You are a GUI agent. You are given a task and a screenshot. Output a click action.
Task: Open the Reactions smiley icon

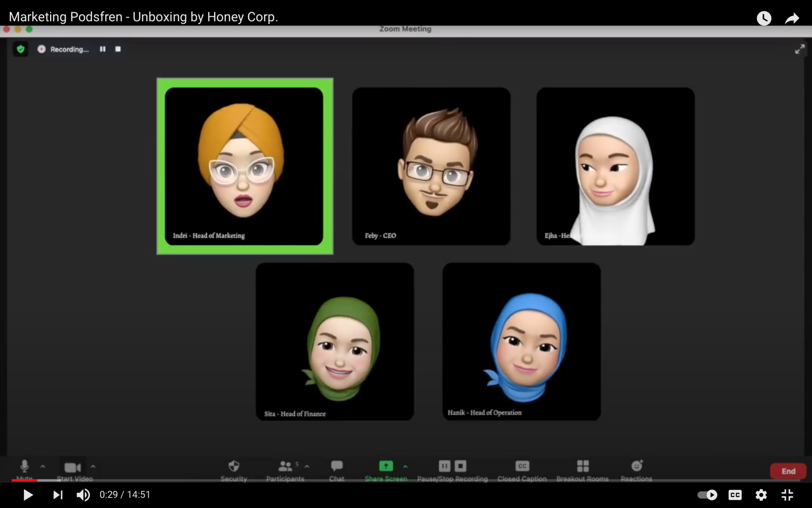tap(637, 466)
